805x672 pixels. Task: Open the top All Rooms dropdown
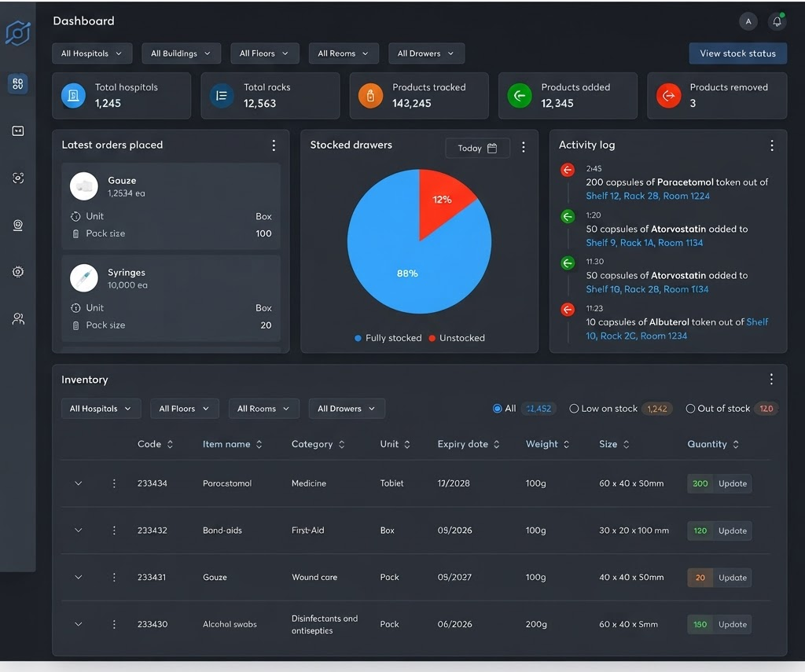click(x=344, y=53)
